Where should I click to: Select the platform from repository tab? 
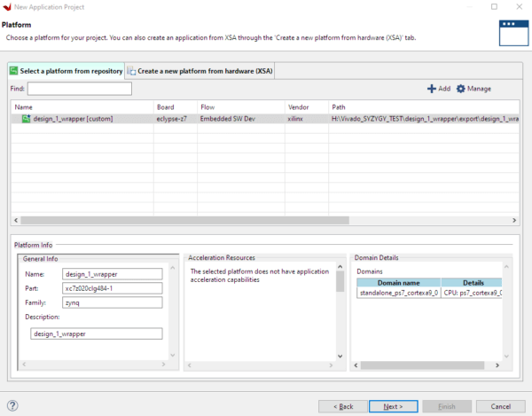pos(66,70)
